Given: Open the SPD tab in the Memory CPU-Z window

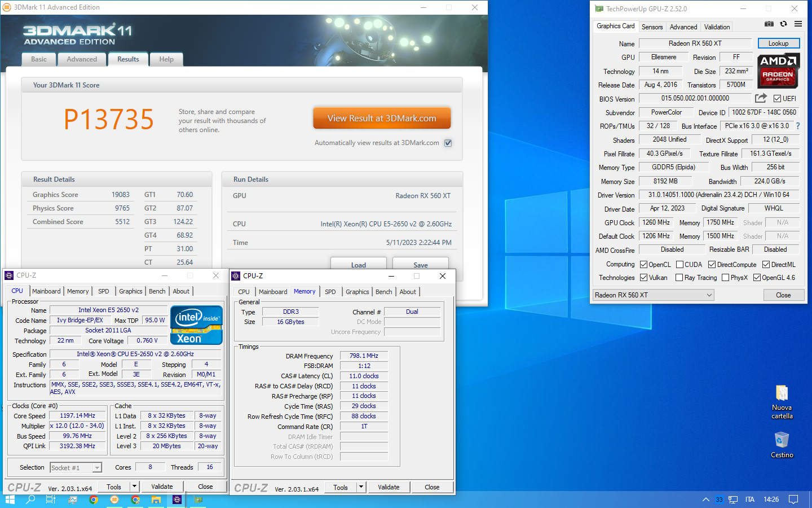Looking at the screenshot, I should tap(330, 292).
